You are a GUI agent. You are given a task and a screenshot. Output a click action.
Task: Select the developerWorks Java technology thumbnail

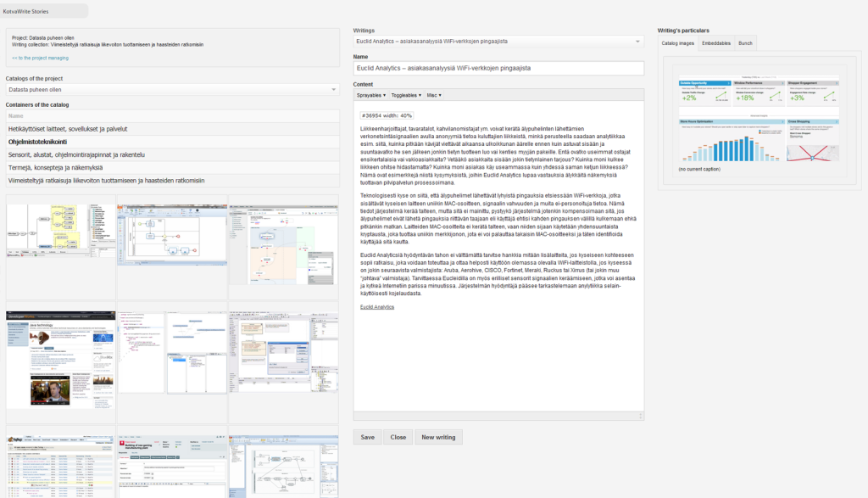pyautogui.click(x=61, y=360)
